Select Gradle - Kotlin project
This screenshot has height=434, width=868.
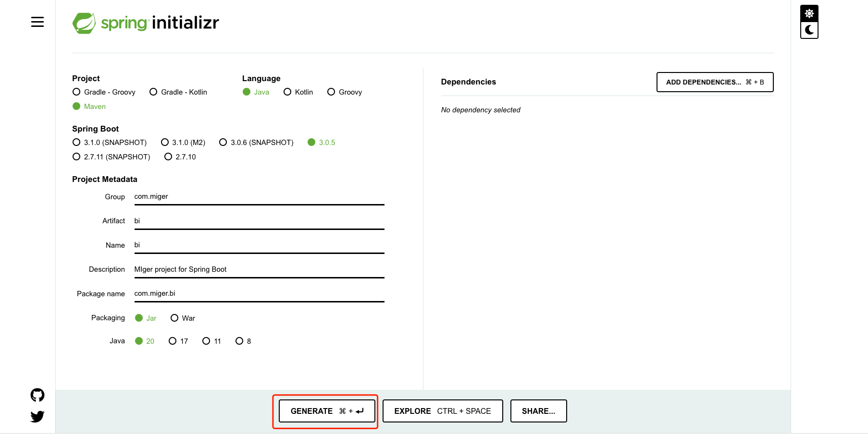click(178, 92)
